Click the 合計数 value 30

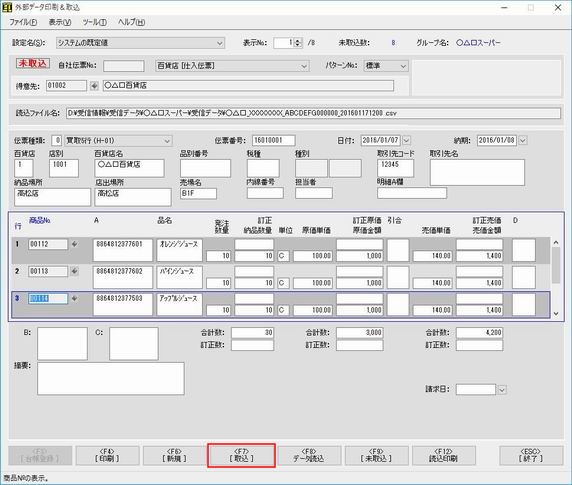point(252,333)
